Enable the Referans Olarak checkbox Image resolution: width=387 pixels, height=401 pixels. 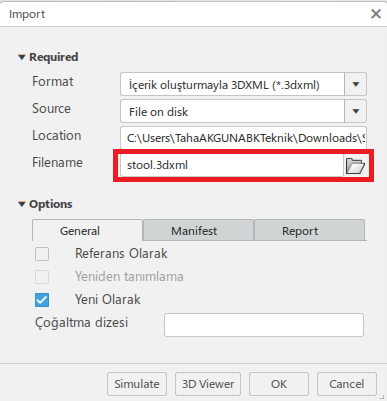tap(42, 254)
